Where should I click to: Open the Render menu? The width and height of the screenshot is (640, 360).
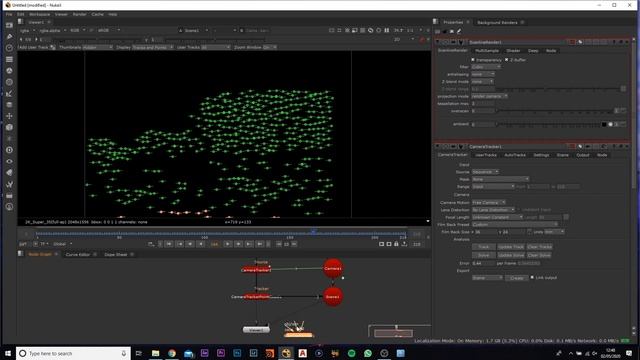click(80, 14)
